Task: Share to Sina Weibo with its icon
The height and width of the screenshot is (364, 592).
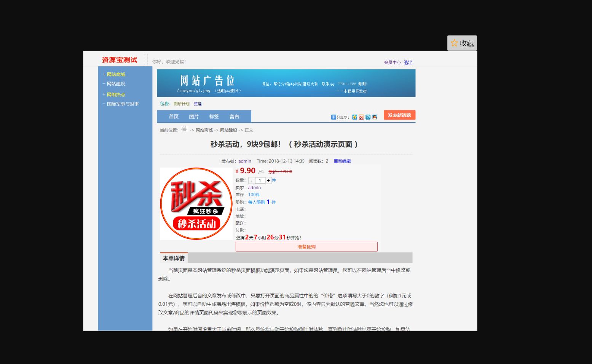Action: [361, 117]
